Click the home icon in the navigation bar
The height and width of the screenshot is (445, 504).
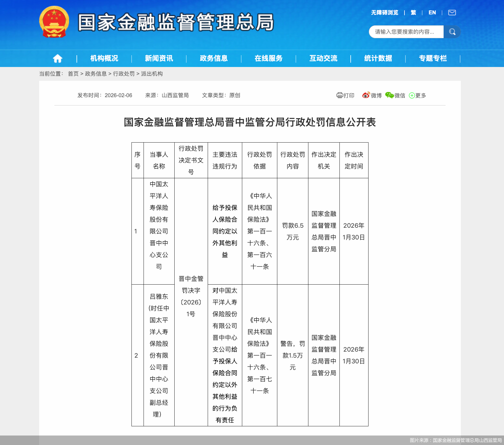[58, 58]
